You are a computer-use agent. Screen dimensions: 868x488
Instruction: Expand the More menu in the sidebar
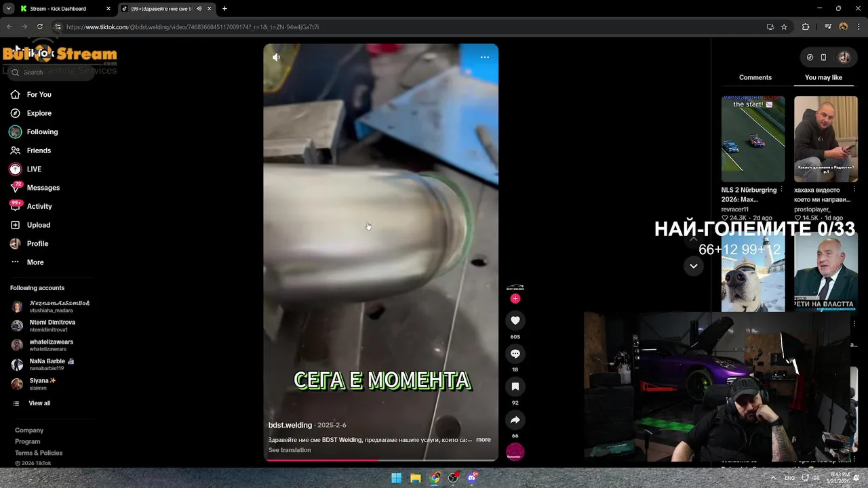28,262
